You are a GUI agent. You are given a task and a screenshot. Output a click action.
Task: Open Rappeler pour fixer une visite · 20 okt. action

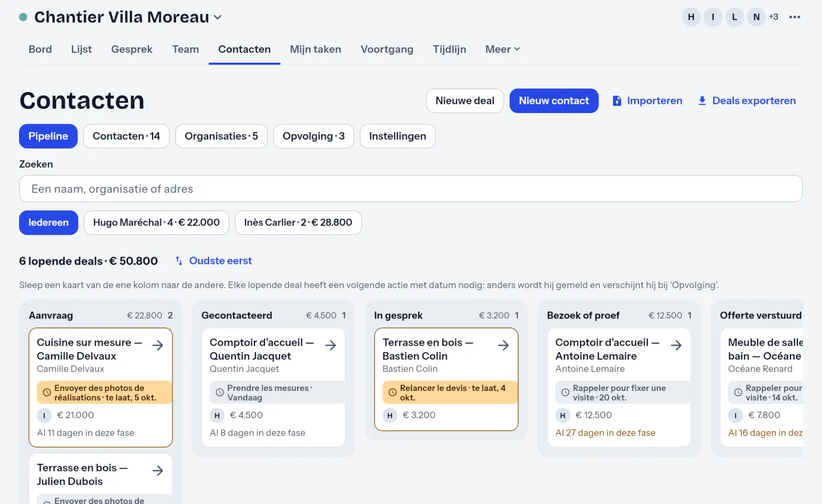pos(623,393)
